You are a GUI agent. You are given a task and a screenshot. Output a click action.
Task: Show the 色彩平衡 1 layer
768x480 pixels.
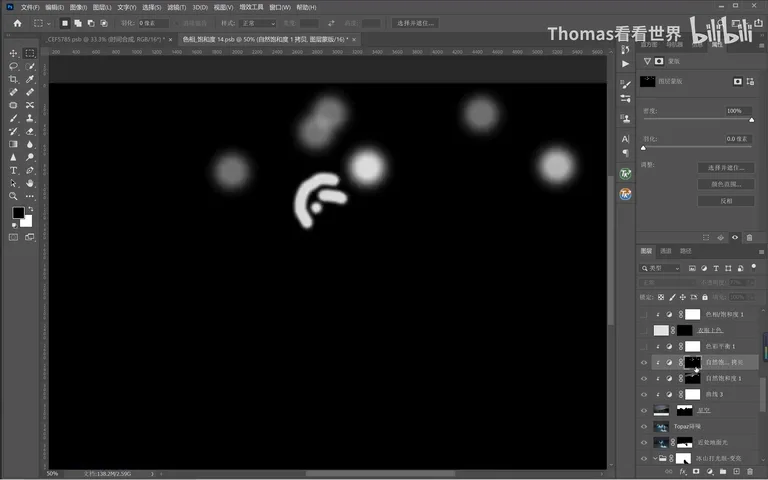644,346
